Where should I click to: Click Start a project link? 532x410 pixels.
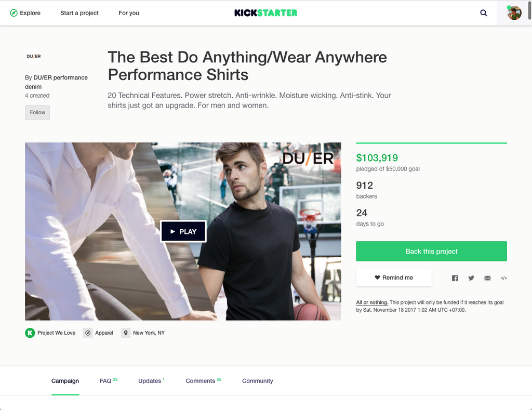[x=79, y=13]
